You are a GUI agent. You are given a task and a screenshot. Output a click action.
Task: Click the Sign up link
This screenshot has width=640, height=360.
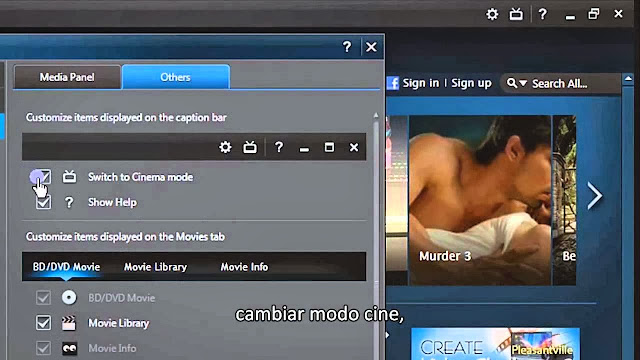pos(471,83)
